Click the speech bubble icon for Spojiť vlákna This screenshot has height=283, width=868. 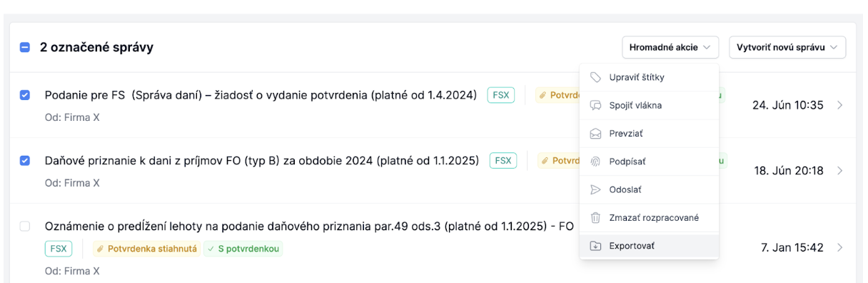595,105
